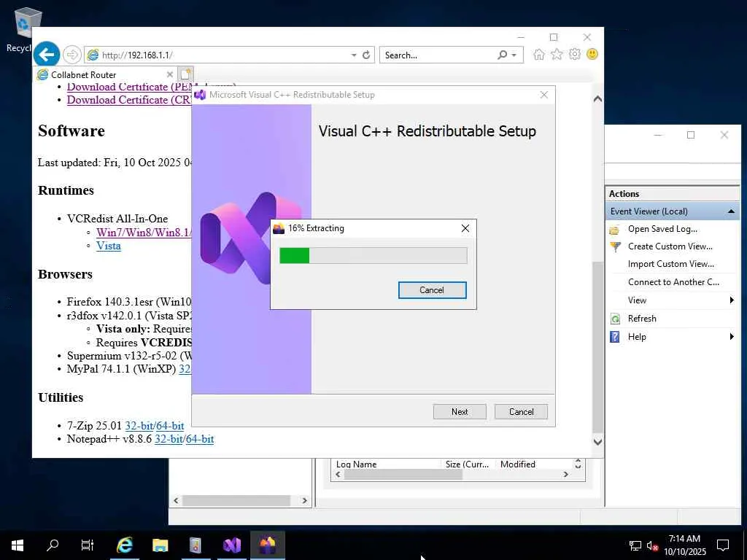Screen dimensions: 747x560
Task: Open the Windows Start menu
Action: pos(18,545)
